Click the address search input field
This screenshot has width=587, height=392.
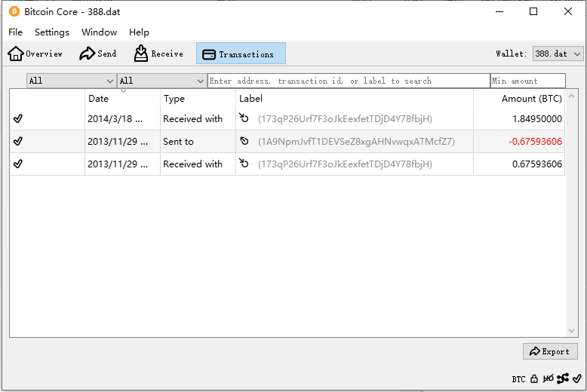click(x=348, y=81)
